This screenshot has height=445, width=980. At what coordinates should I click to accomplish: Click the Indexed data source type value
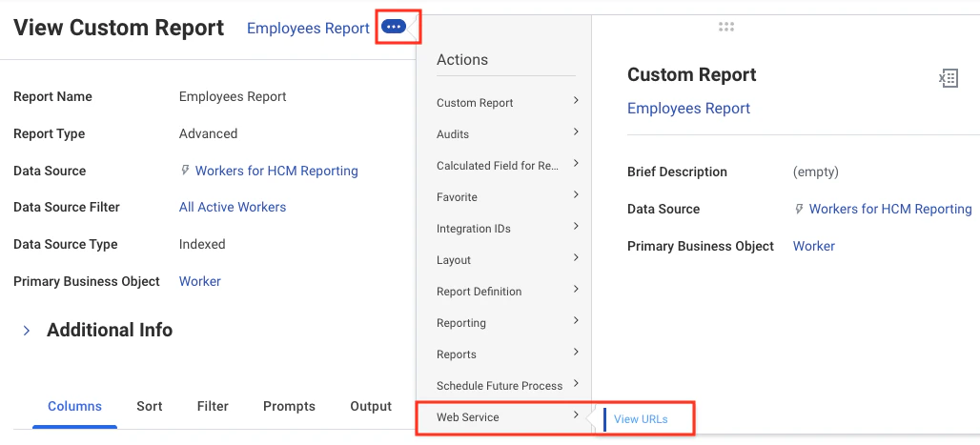[202, 244]
